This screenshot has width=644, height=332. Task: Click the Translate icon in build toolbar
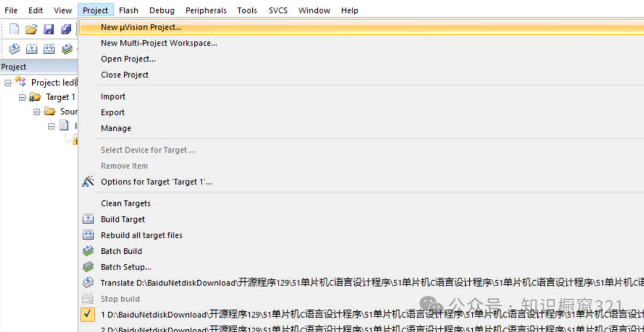14,49
